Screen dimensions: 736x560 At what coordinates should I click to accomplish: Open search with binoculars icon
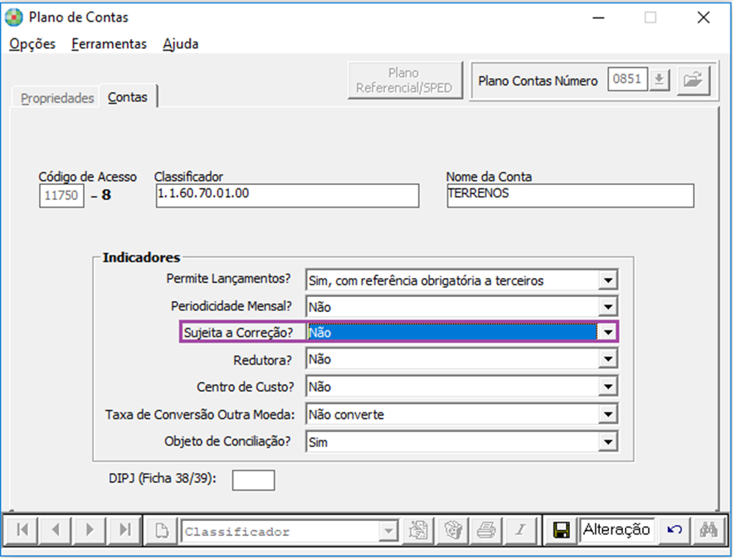point(709,531)
